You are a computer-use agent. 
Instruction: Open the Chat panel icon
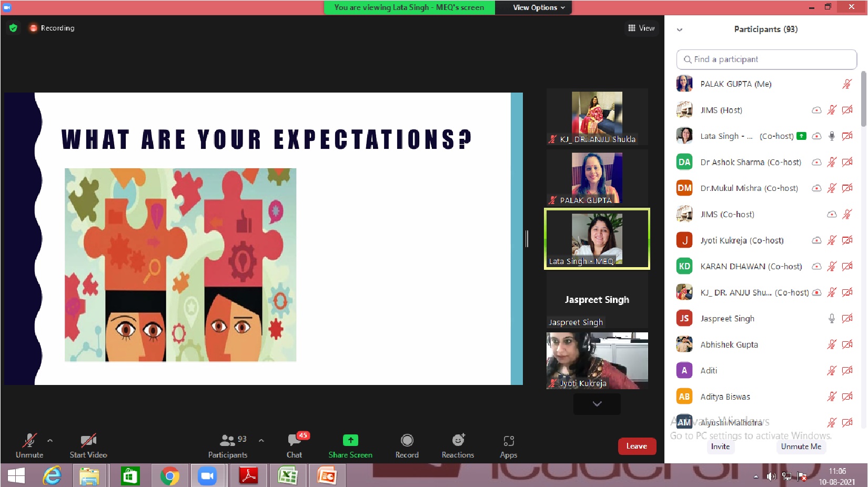coord(294,441)
